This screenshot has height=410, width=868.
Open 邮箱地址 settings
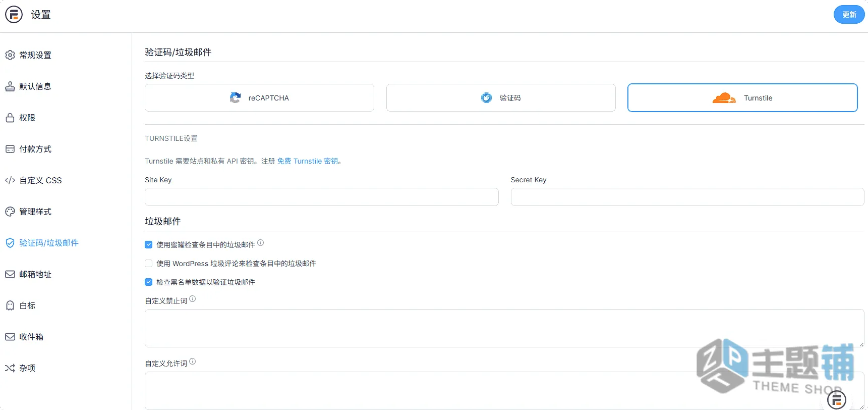35,274
